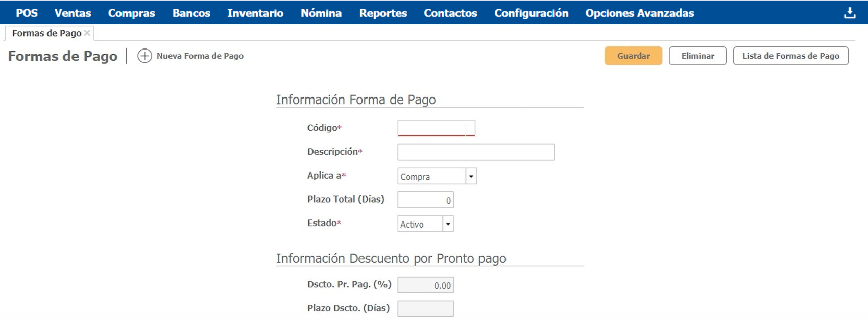Click the Eliminar button

(697, 56)
